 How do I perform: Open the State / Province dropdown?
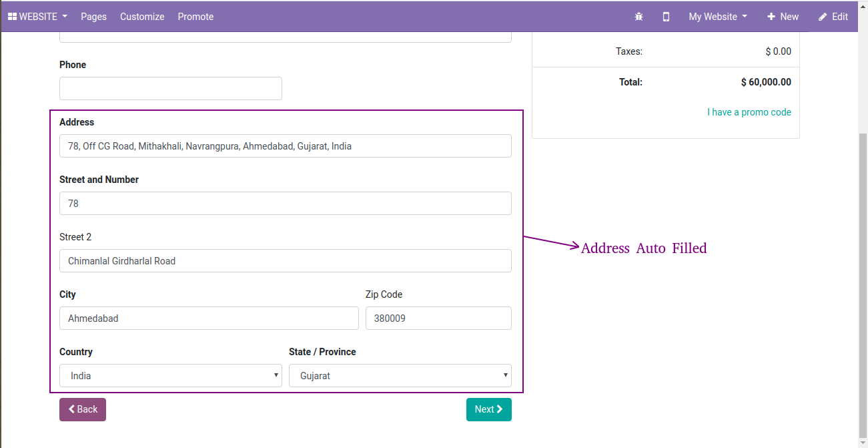point(400,376)
